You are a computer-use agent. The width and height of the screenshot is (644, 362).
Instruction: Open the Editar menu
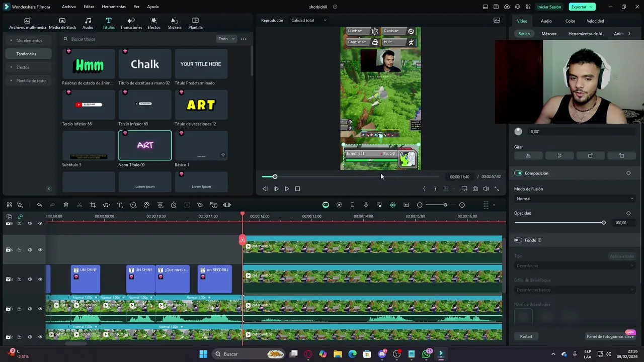[x=89, y=7]
